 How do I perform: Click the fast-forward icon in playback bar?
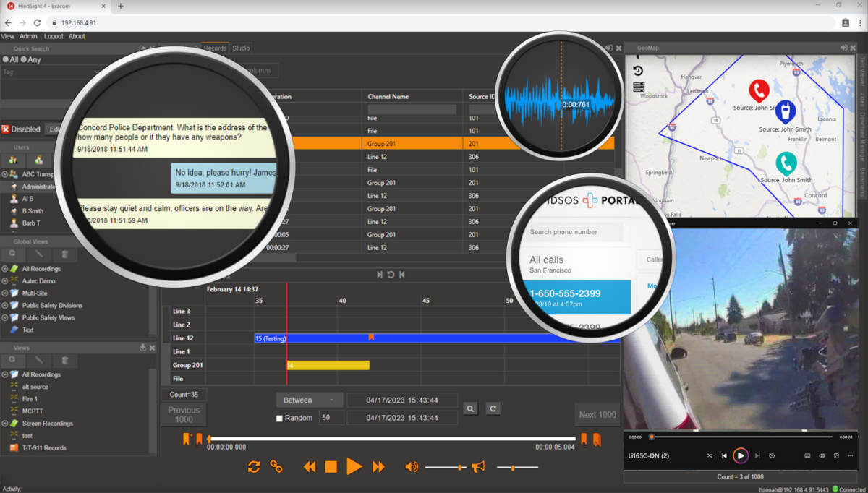click(379, 466)
